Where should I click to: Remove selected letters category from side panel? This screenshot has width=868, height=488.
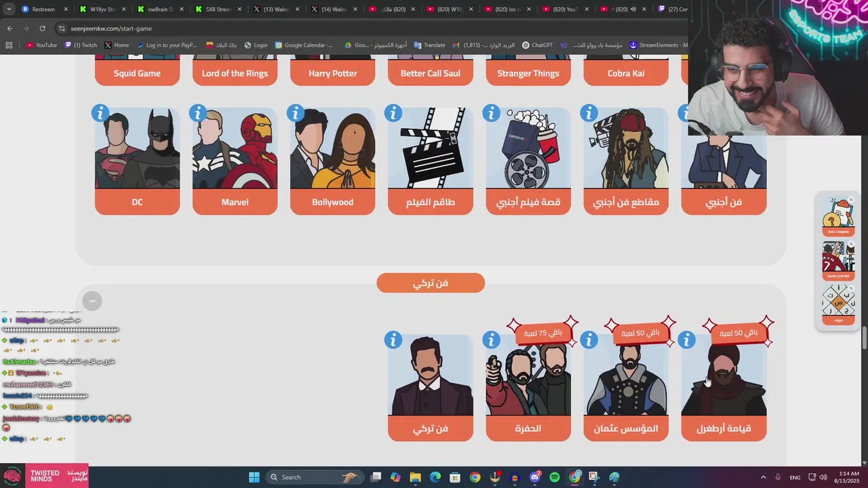(852, 288)
